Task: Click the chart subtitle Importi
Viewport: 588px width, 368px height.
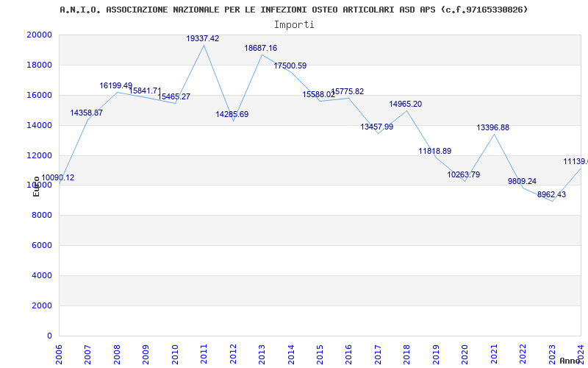Action: [x=294, y=25]
